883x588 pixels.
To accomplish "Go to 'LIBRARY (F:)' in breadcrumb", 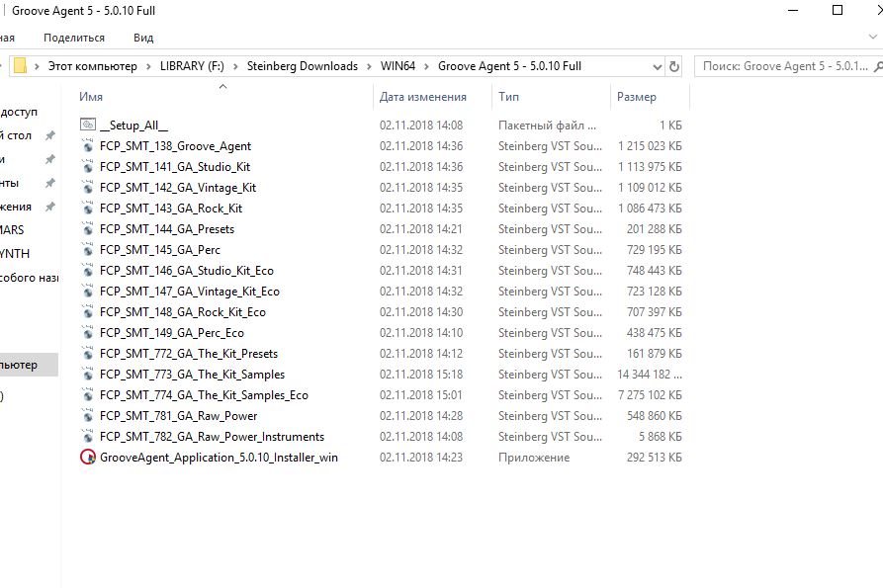I will (x=192, y=66).
